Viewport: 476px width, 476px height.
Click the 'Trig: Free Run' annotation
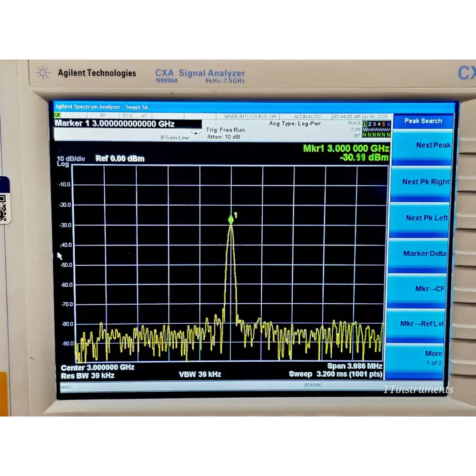tap(225, 130)
